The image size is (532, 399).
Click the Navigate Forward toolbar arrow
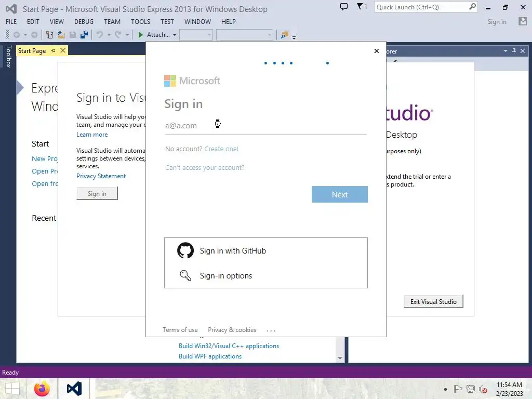point(34,35)
